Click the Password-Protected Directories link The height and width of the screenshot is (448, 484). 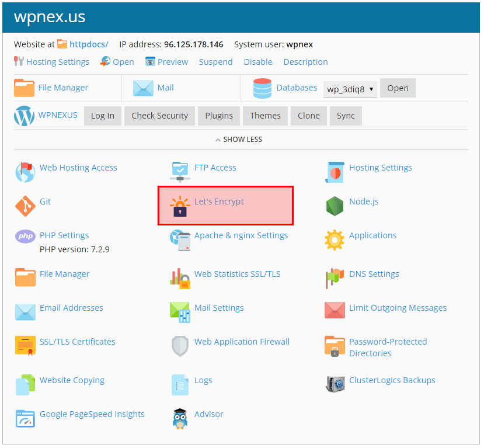[x=388, y=348]
